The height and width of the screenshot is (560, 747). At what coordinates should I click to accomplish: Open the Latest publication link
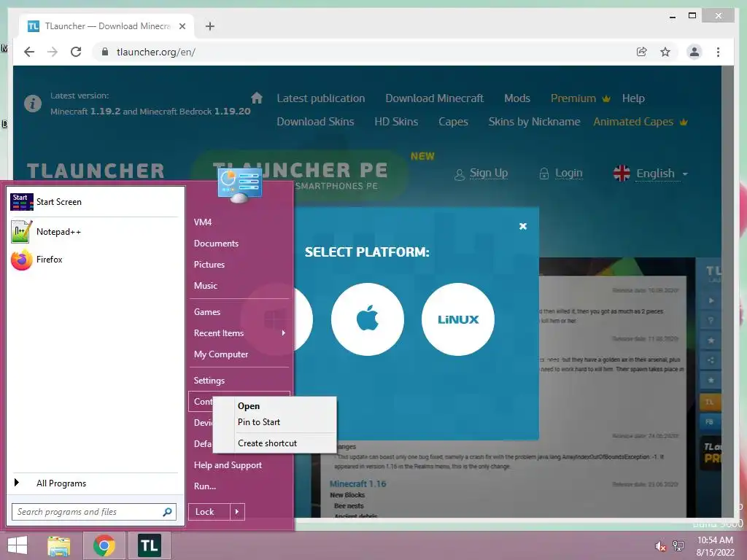[x=321, y=98]
